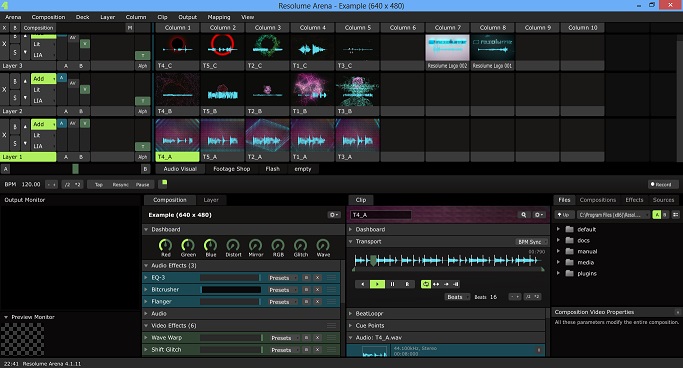Viewport: 683px width, 368px height.
Task: Play the clip backwards in Transport
Action: click(362, 284)
